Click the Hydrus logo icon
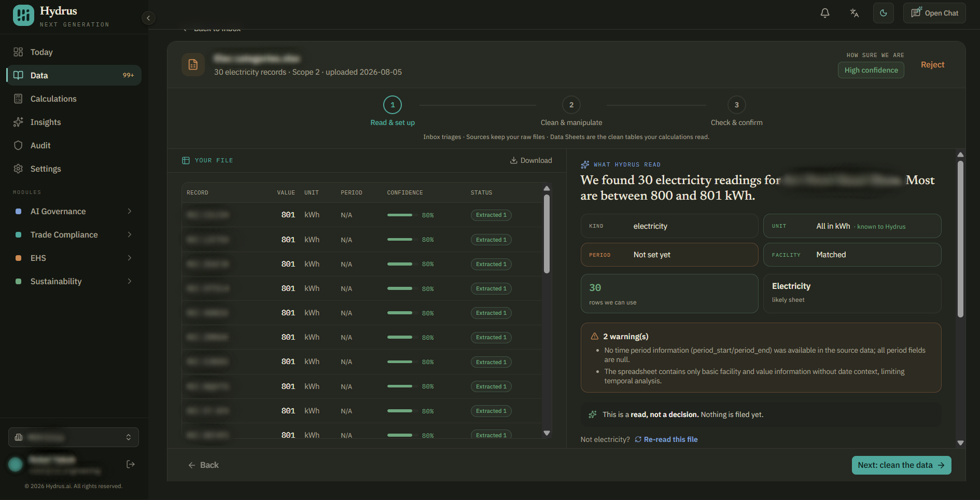The image size is (980, 500). pos(23,16)
